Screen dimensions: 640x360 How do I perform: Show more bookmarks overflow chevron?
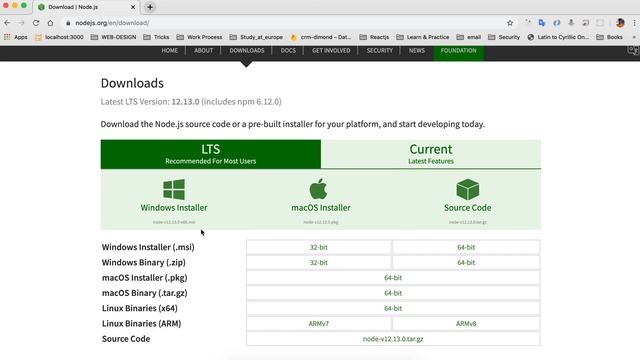point(634,37)
